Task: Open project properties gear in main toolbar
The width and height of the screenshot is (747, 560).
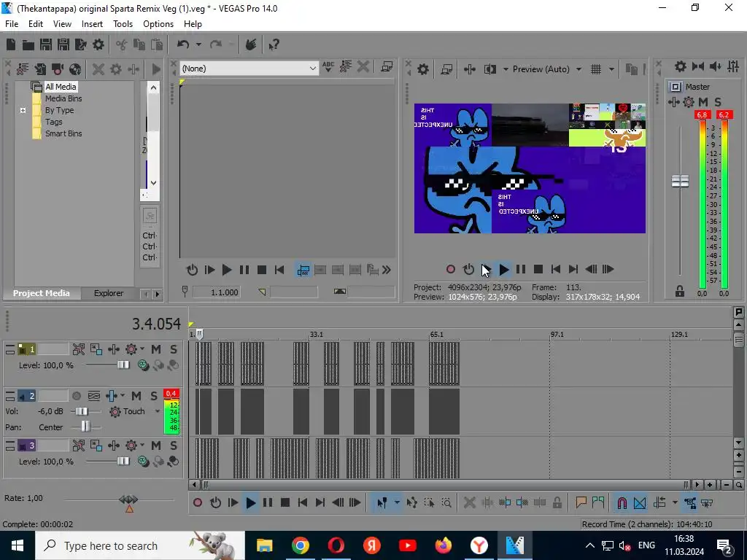Action: coord(98,44)
